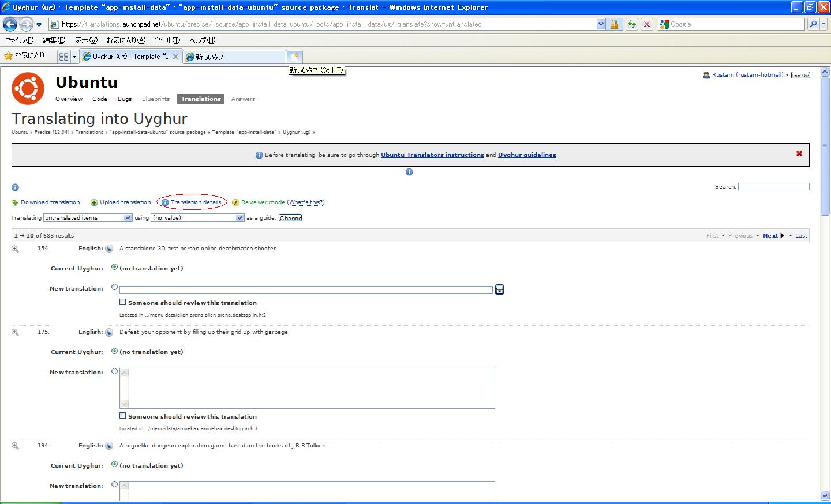The width and height of the screenshot is (831, 504).
Task: Go to the Code section
Action: pyautogui.click(x=100, y=99)
